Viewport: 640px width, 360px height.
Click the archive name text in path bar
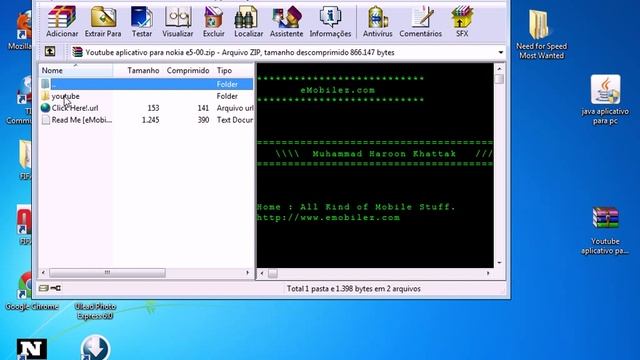point(240,52)
